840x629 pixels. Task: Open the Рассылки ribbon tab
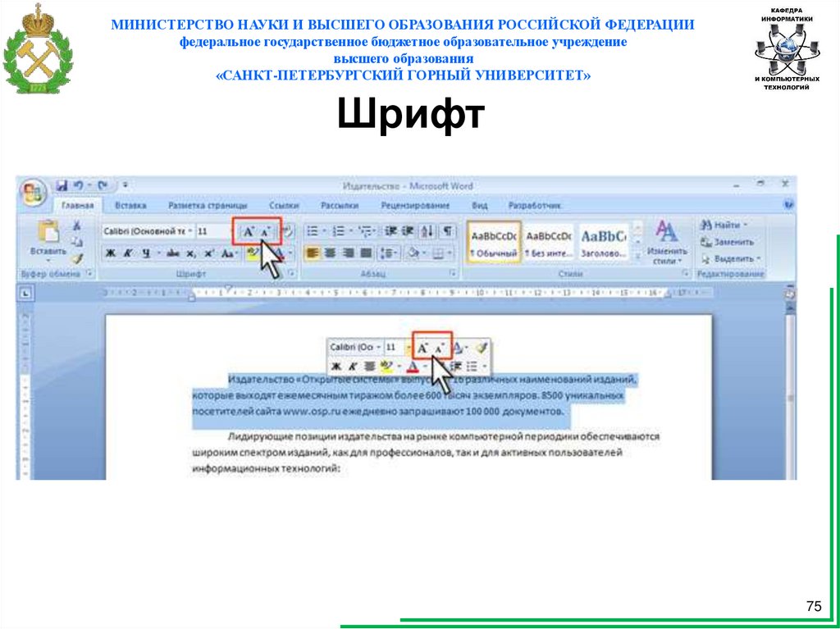339,205
